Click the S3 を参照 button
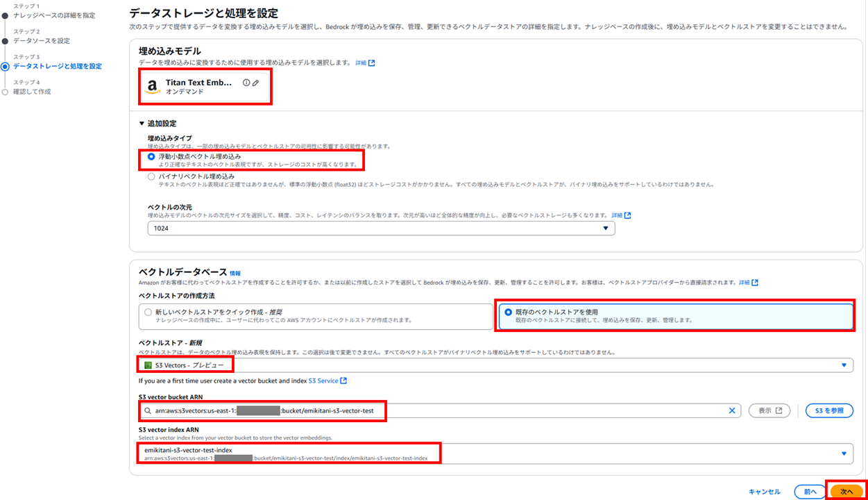 coord(829,410)
